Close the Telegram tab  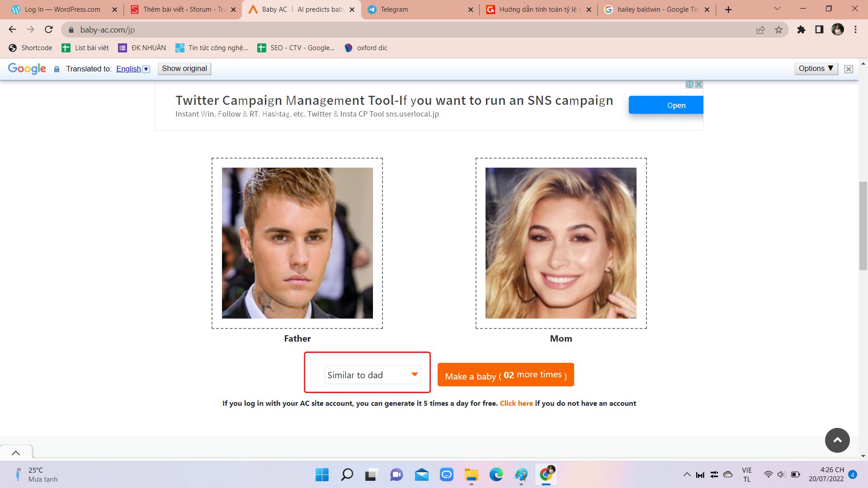[x=471, y=9]
